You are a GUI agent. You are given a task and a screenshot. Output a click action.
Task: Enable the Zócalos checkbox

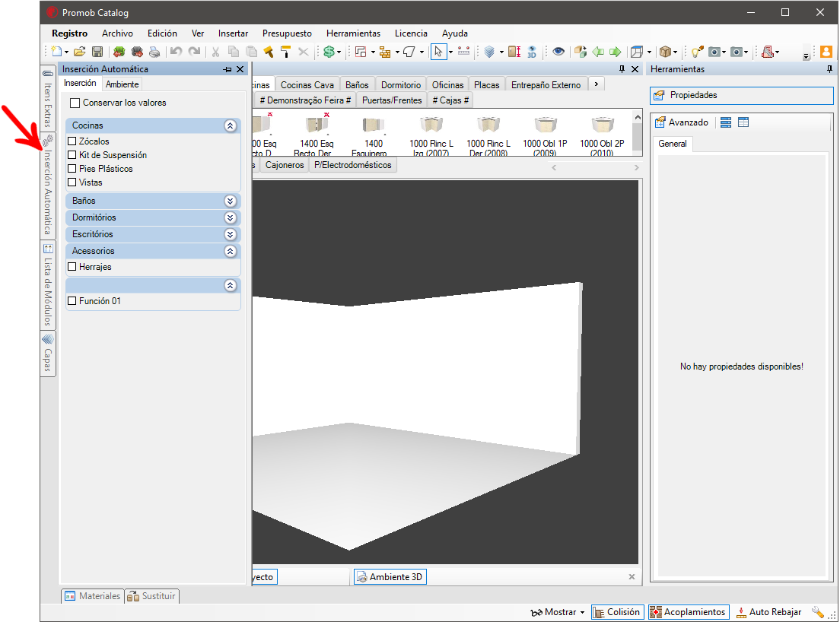pyautogui.click(x=72, y=141)
